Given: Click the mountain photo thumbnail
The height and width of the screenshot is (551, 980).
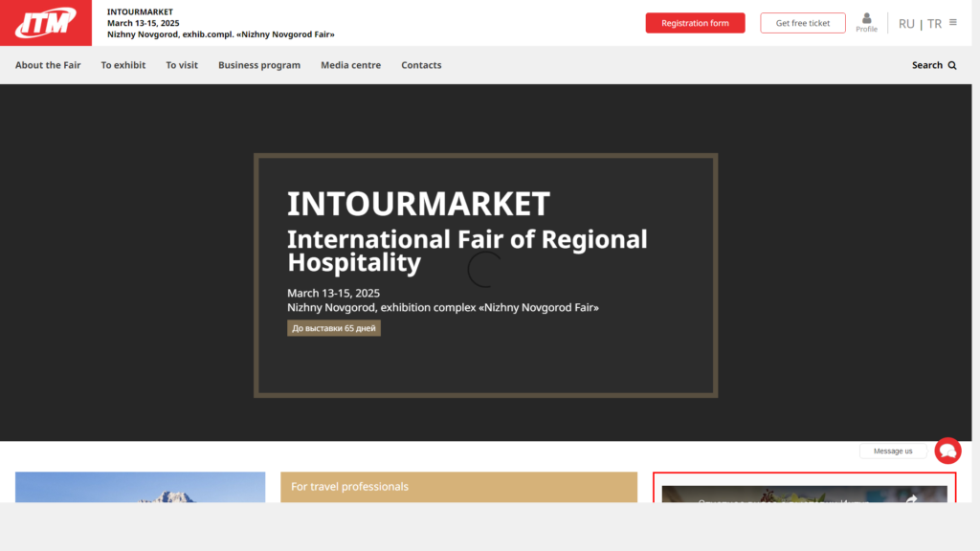Looking at the screenshot, I should [x=140, y=487].
